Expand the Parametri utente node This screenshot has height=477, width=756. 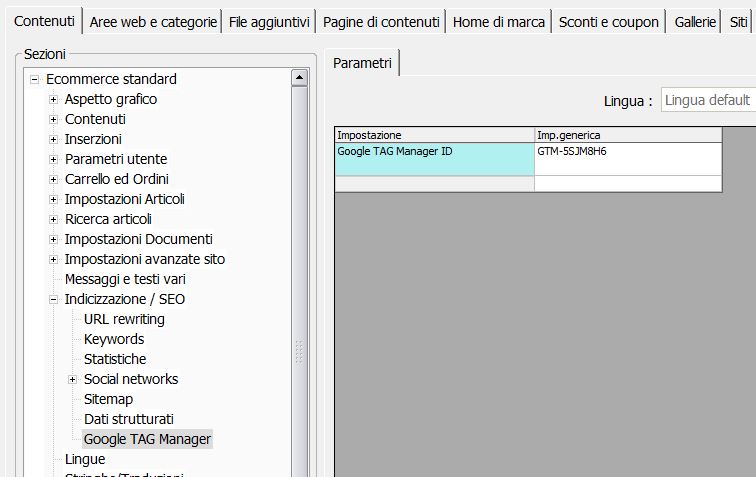pyautogui.click(x=54, y=160)
